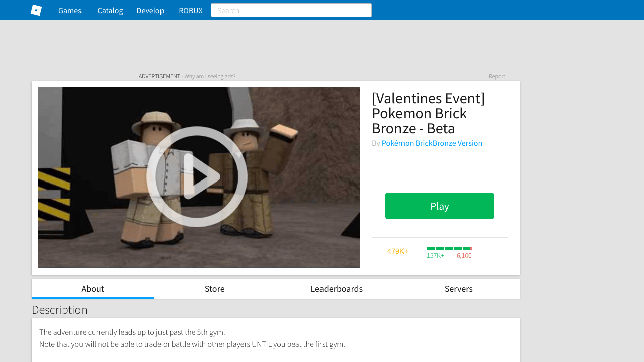Viewport: 644px width, 362px height.
Task: Click the green Play button
Action: [440, 206]
